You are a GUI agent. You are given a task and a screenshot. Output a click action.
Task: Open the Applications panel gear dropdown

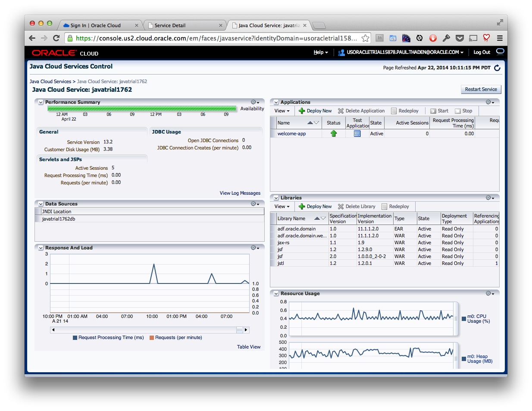pos(490,102)
